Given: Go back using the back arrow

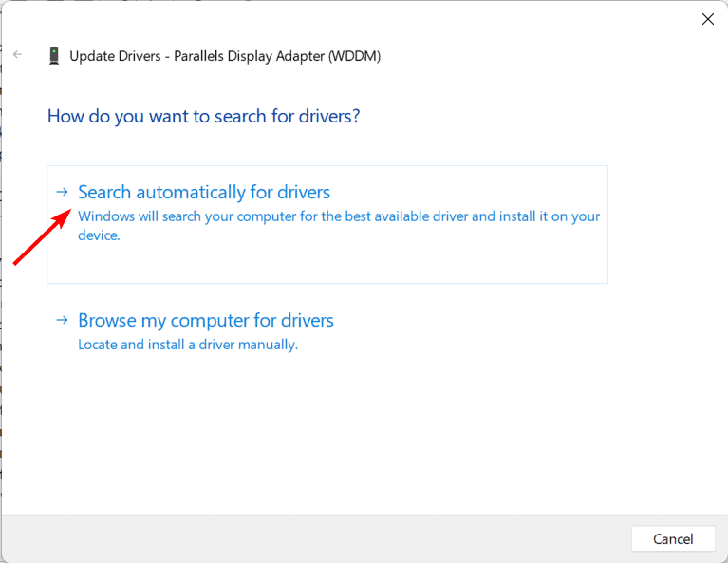Looking at the screenshot, I should pyautogui.click(x=18, y=55).
